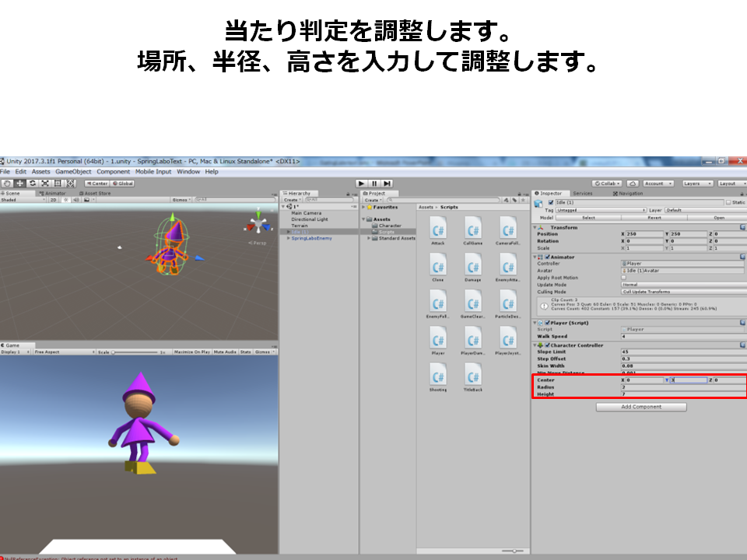Image resolution: width=747 pixels, height=560 pixels.
Task: Open the Window menu
Action: [188, 172]
